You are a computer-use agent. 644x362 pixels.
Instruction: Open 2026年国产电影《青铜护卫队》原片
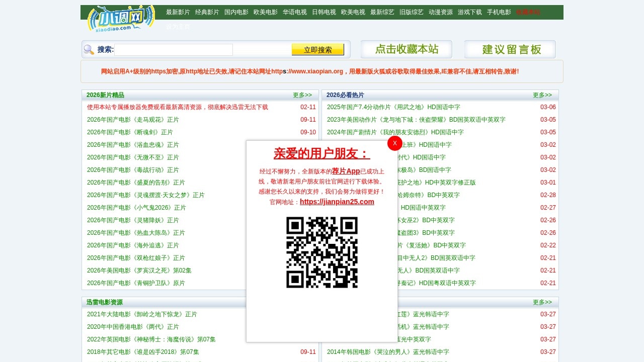(136, 283)
